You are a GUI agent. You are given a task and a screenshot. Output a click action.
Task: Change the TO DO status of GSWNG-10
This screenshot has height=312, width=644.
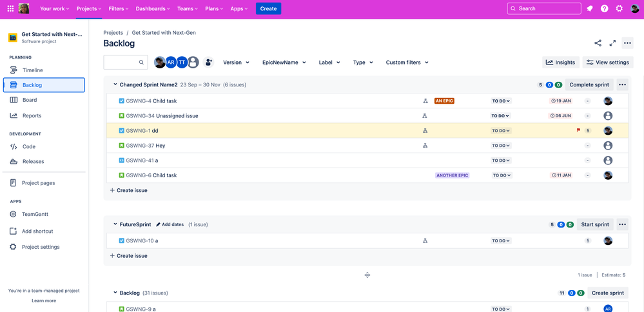click(500, 241)
